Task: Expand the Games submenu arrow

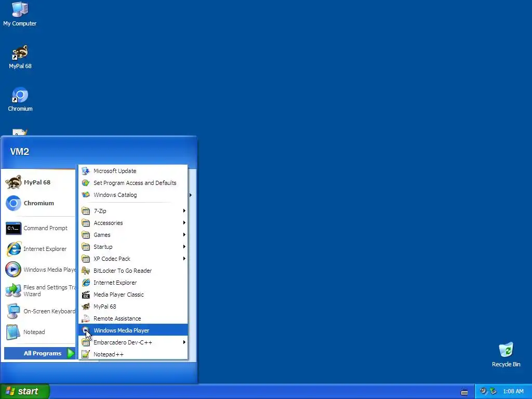Action: click(184, 235)
